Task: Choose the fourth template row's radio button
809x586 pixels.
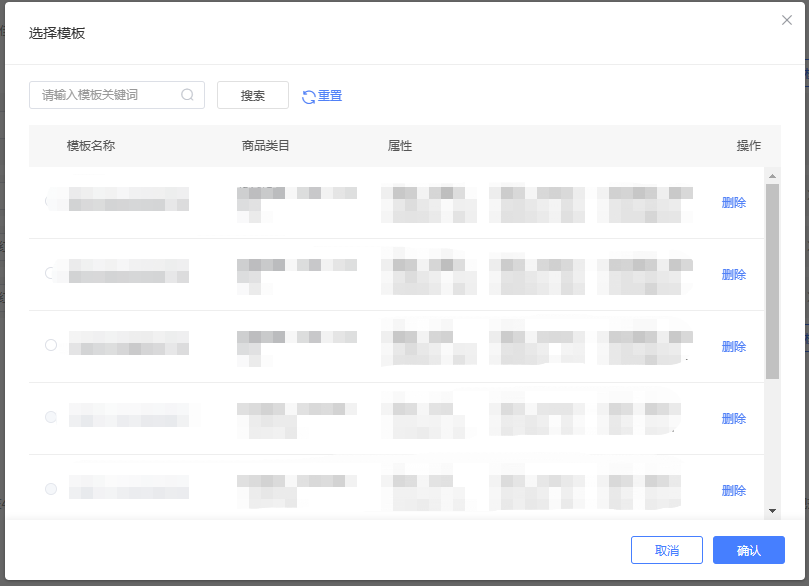Action: pos(51,417)
